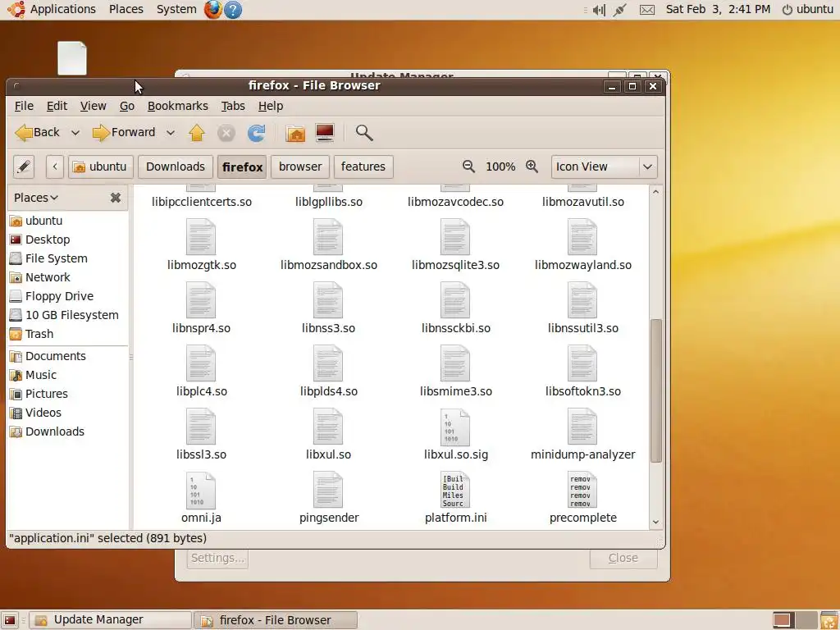The width and height of the screenshot is (840, 630).
Task: Go Forward in file browser
Action: 124,132
